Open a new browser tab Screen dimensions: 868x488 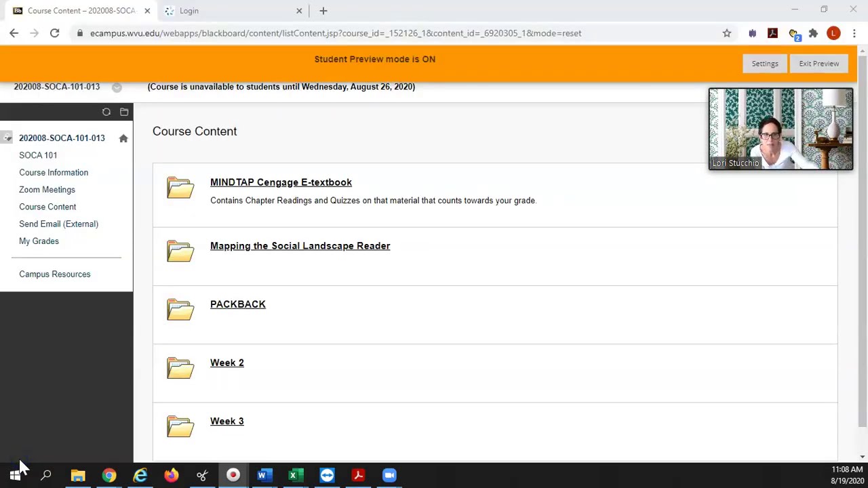(x=323, y=11)
